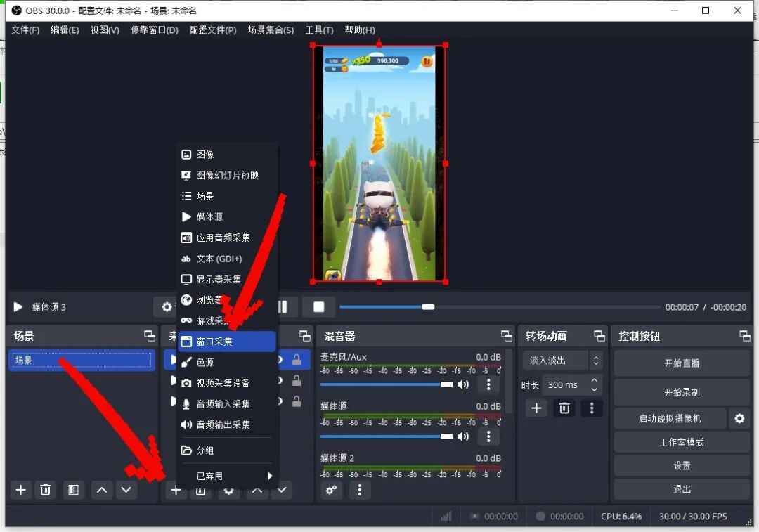Open the 配置文件(P) menu

(213, 30)
